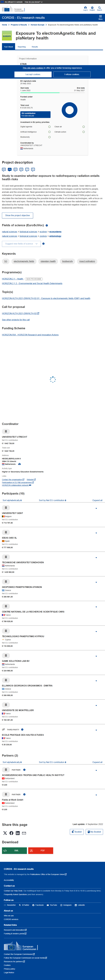This screenshot has width=105, height=980.
Task: Open the 5G keyword tag
Action: click(6, 261)
